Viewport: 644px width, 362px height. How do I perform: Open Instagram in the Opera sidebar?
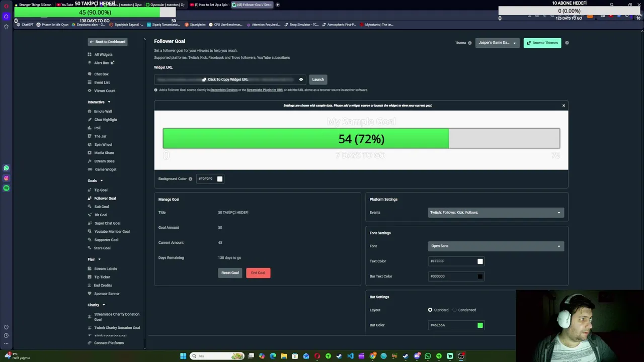click(6, 178)
